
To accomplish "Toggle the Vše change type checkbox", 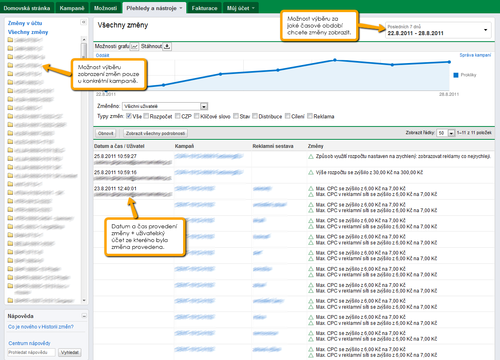I will coord(129,116).
